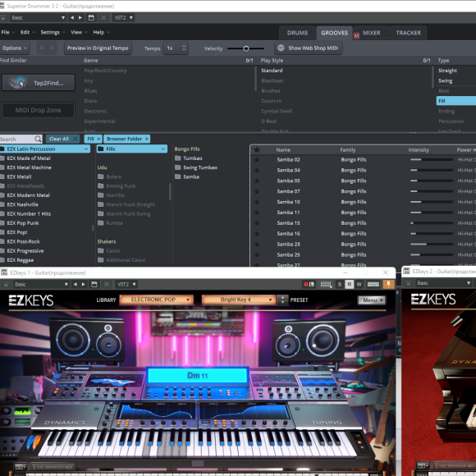
Task: Deselect the Fill type filter
Action: point(456,101)
